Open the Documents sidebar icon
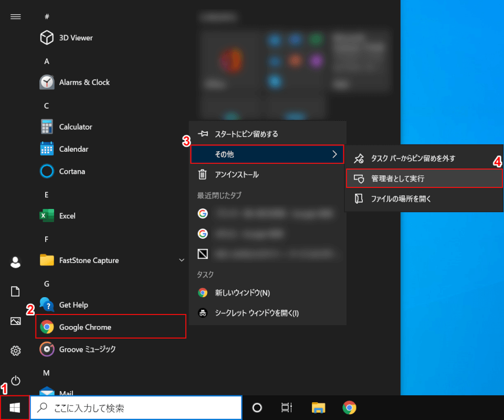Screen dimensions: 504x420 (x=15, y=291)
